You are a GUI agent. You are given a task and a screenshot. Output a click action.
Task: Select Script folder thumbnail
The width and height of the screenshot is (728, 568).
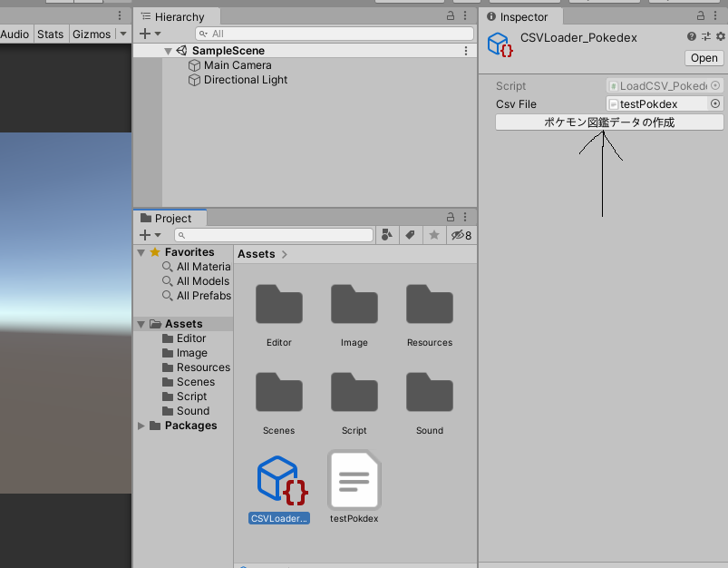354,392
